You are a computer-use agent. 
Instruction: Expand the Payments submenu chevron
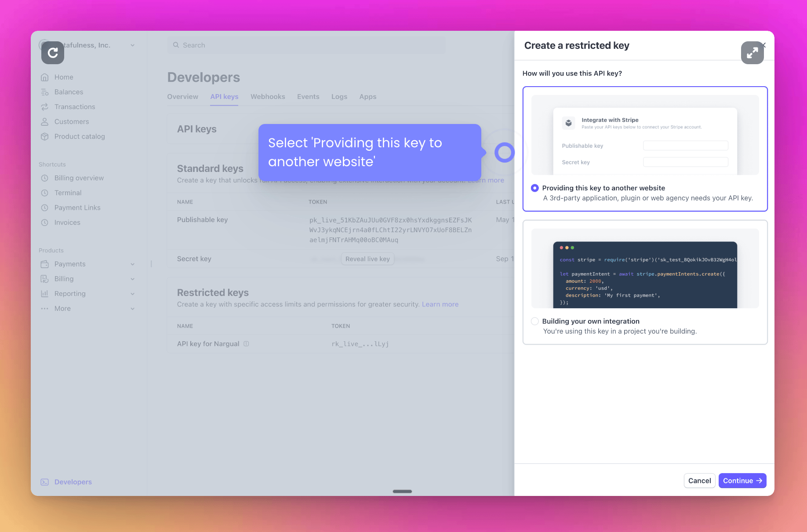click(132, 264)
